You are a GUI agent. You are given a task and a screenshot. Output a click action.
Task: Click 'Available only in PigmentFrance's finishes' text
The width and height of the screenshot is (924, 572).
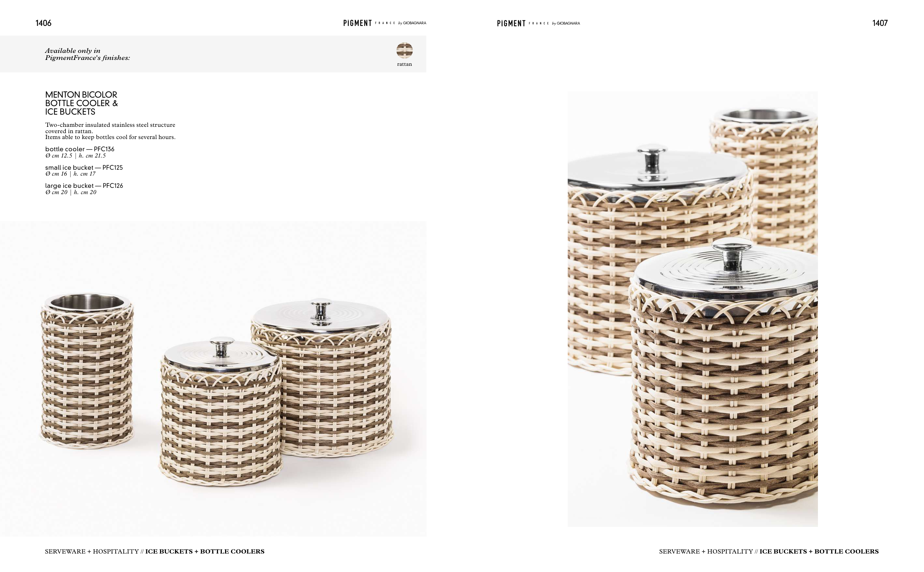(87, 54)
